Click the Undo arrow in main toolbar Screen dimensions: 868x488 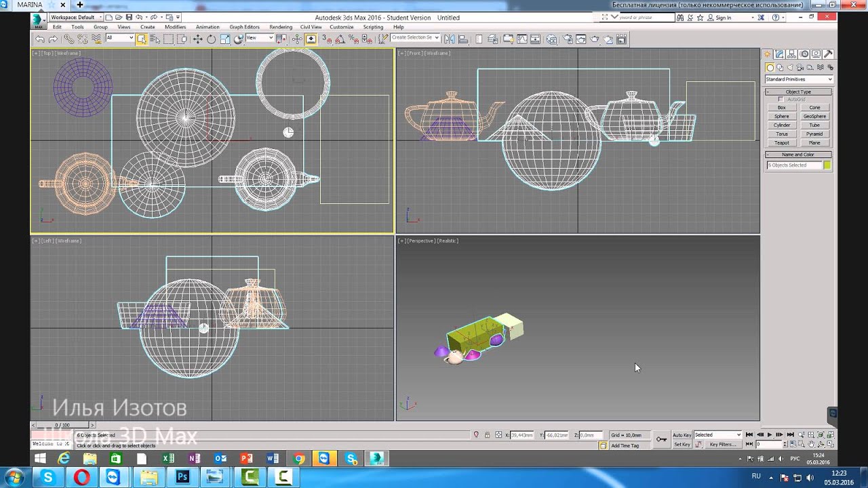click(40, 39)
